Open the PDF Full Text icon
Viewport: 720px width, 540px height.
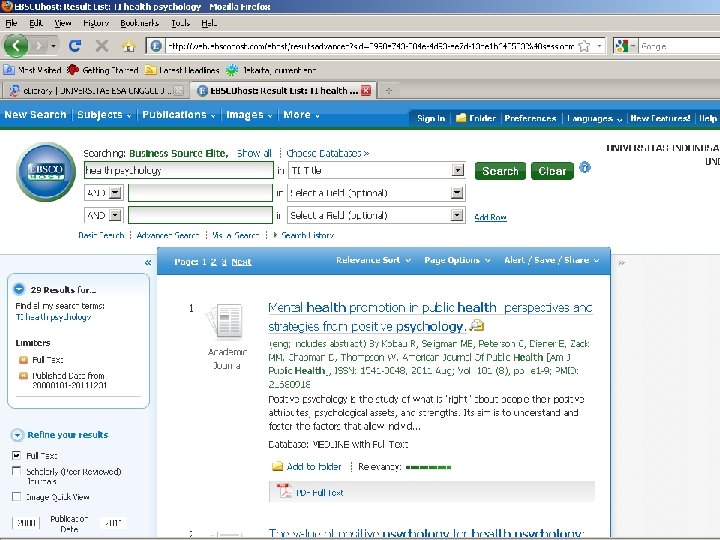tap(284, 491)
